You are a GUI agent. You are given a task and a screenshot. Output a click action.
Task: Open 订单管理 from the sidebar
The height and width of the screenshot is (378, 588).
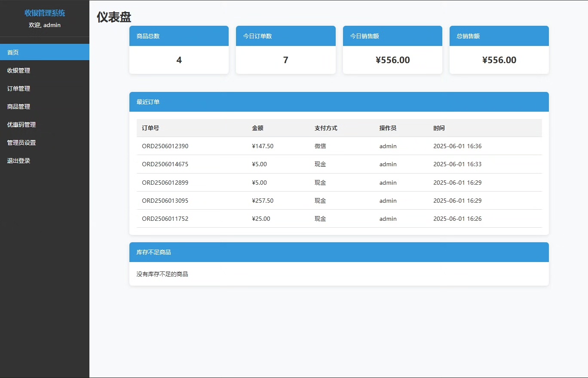(x=44, y=88)
